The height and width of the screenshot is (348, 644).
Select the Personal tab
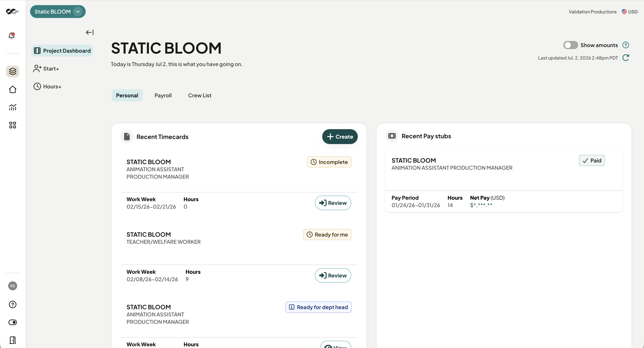pos(127,95)
